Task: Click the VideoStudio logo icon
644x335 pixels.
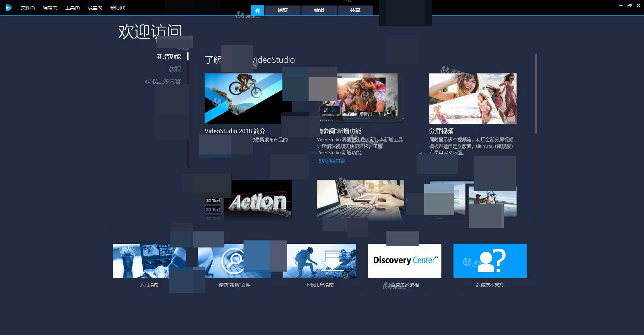Action: (8, 7)
